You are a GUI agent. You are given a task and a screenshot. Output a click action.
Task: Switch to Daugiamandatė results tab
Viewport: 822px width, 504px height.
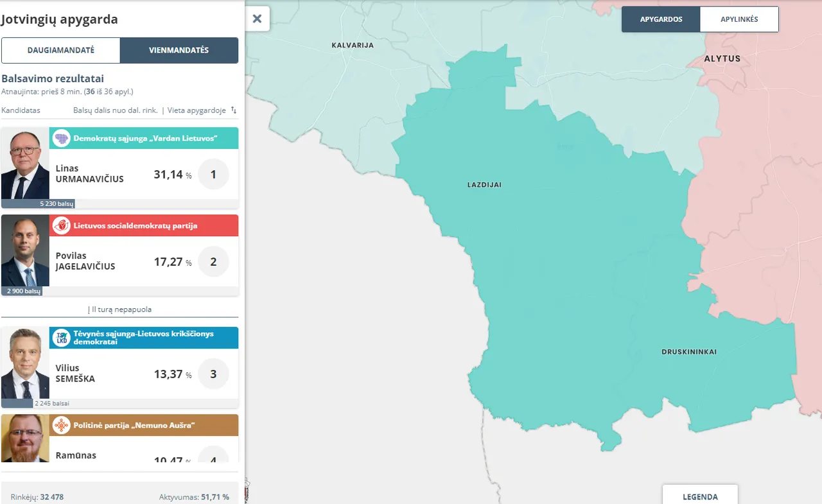click(61, 50)
